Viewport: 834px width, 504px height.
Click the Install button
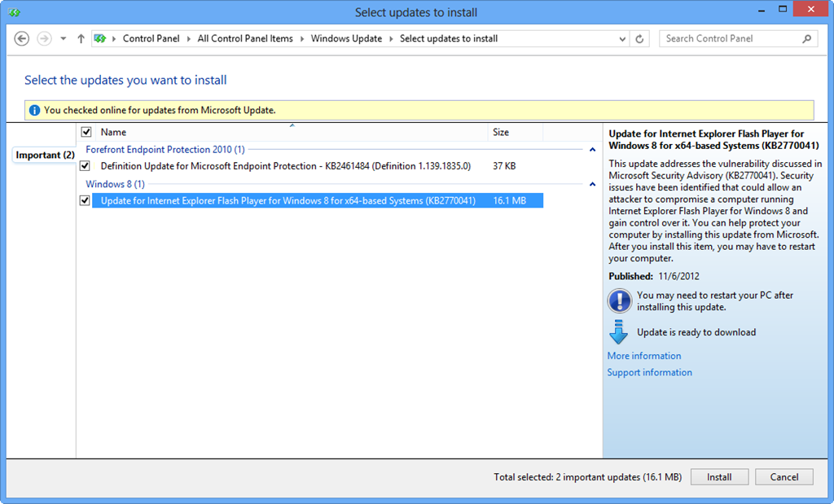719,476
